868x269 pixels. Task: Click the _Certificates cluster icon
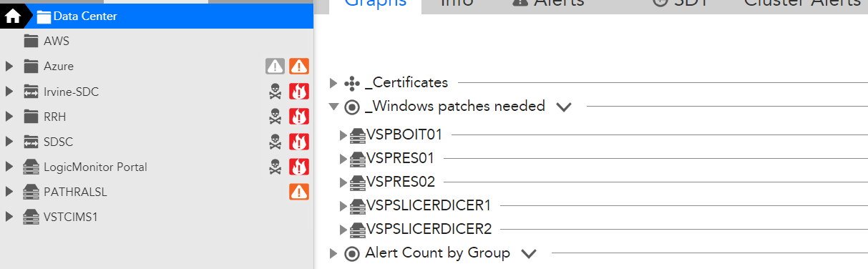351,83
